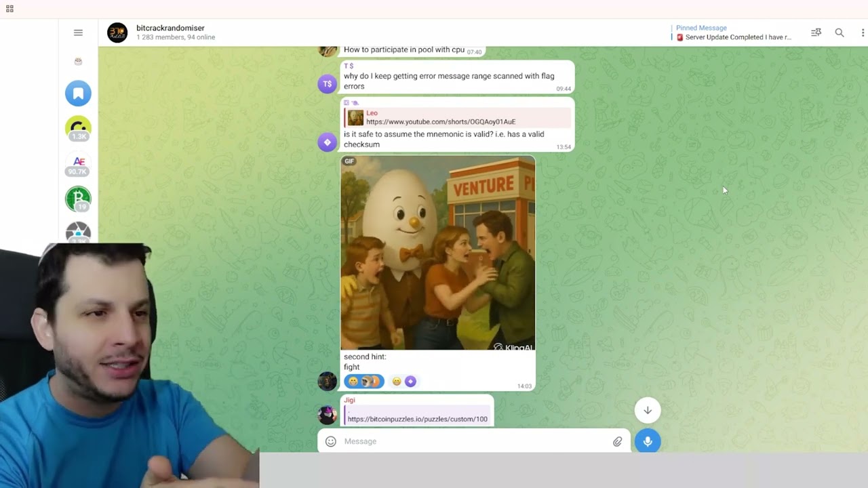Open the apps grid icon in the top corner
The width and height of the screenshot is (868, 488).
click(9, 9)
